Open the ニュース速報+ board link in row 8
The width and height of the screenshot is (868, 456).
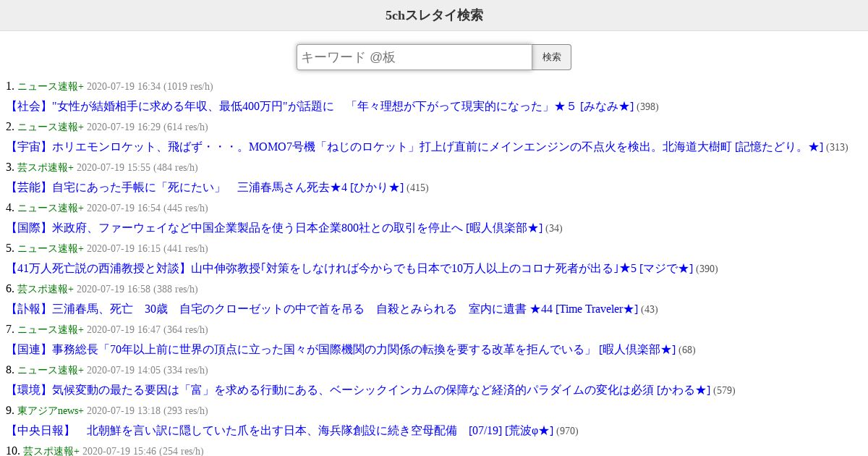51,370
